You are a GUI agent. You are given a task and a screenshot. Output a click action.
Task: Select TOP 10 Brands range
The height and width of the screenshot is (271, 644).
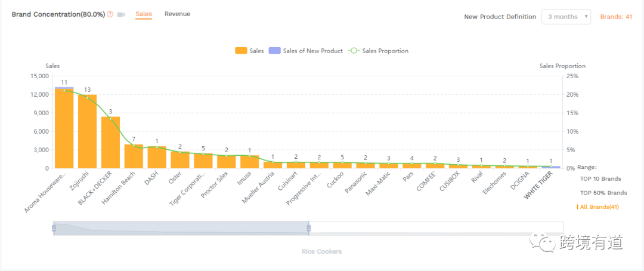(600, 178)
